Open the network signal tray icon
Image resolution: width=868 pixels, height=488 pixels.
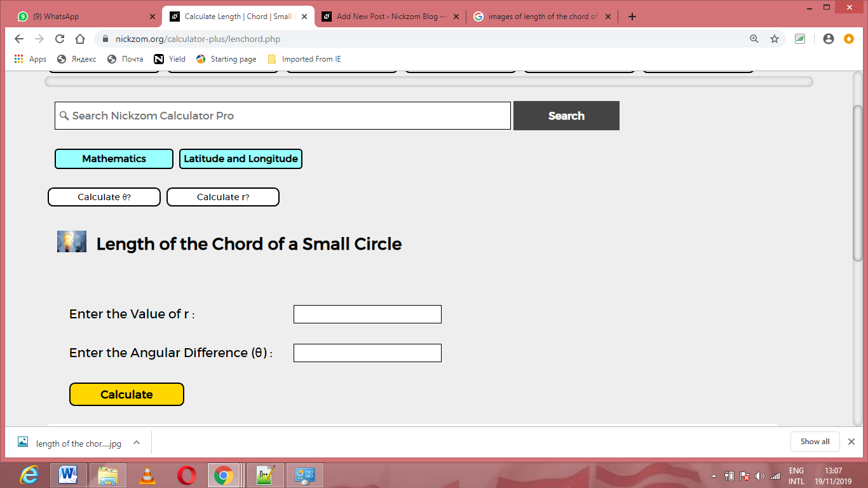775,476
